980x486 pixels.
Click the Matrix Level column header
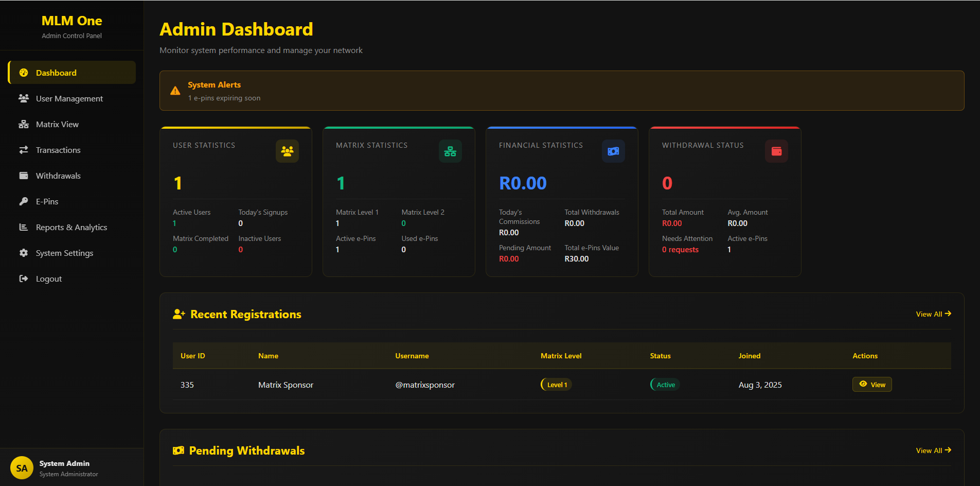pyautogui.click(x=561, y=356)
